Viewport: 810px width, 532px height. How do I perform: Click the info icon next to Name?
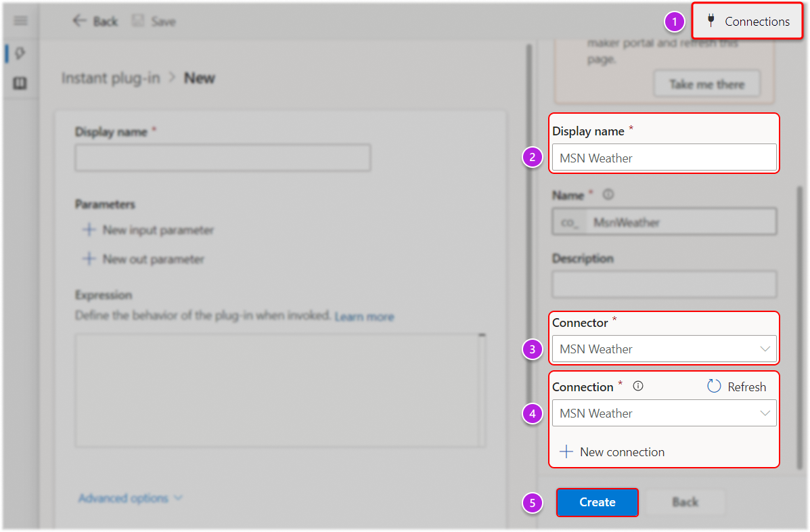tap(608, 194)
